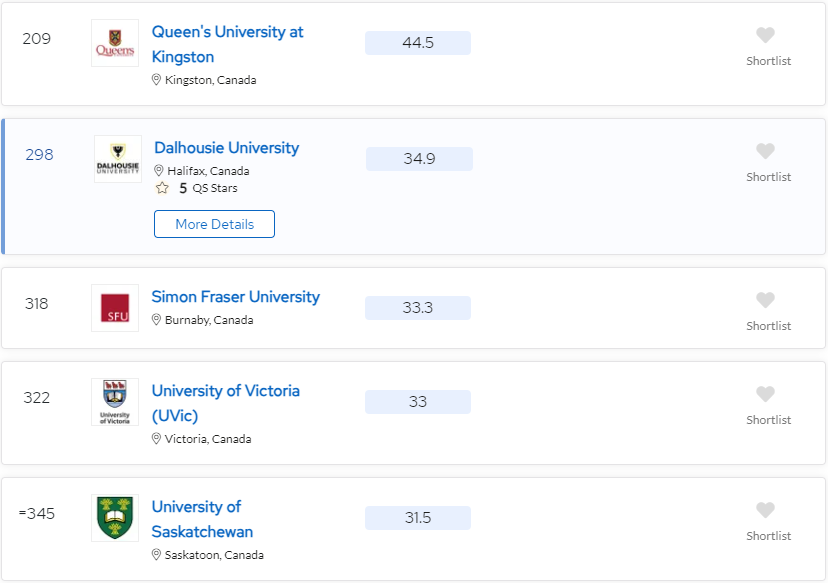The height and width of the screenshot is (583, 828).
Task: Open University of Saskatchewan green shield logo
Action: (x=115, y=518)
